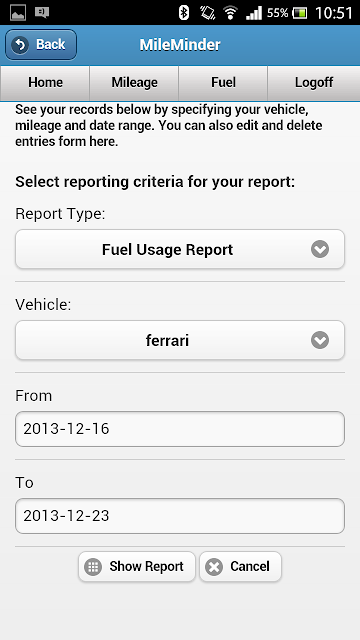360x640 pixels.
Task: Tap the cellular signal bars icon
Action: [254, 13]
